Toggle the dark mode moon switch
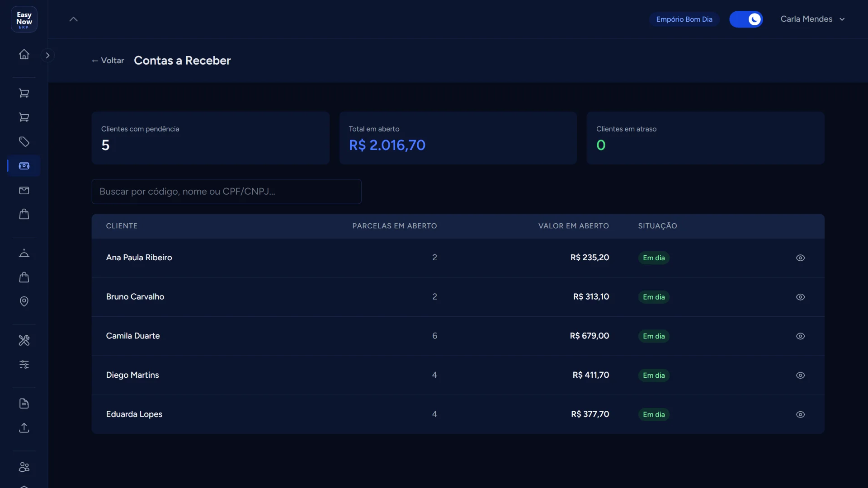Viewport: 868px width, 488px height. (x=746, y=19)
